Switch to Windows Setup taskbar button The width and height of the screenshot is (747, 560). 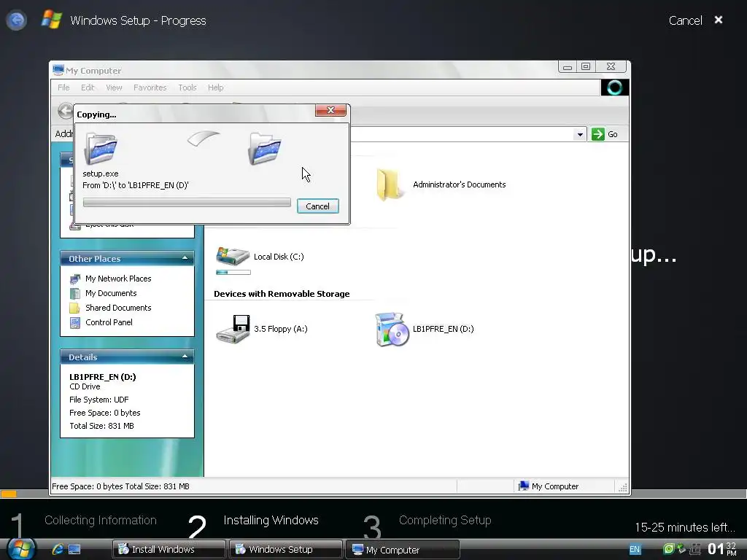(285, 549)
